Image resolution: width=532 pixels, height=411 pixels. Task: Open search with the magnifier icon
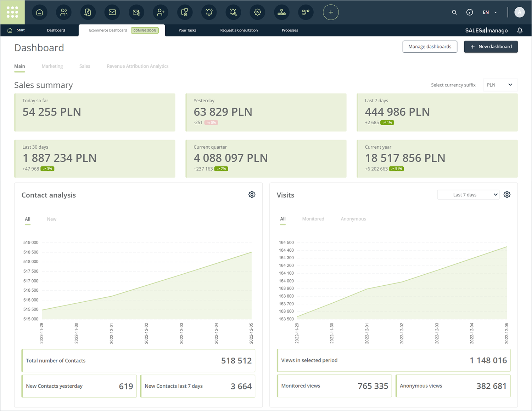tap(454, 12)
